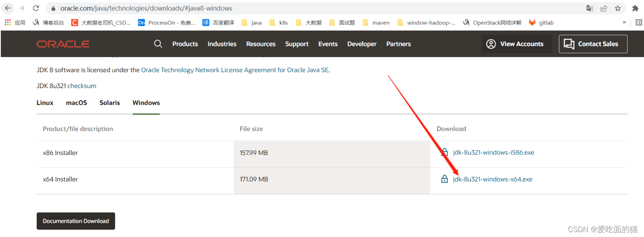Click the Oracle logo
The height and width of the screenshot is (237, 644).
[63, 44]
